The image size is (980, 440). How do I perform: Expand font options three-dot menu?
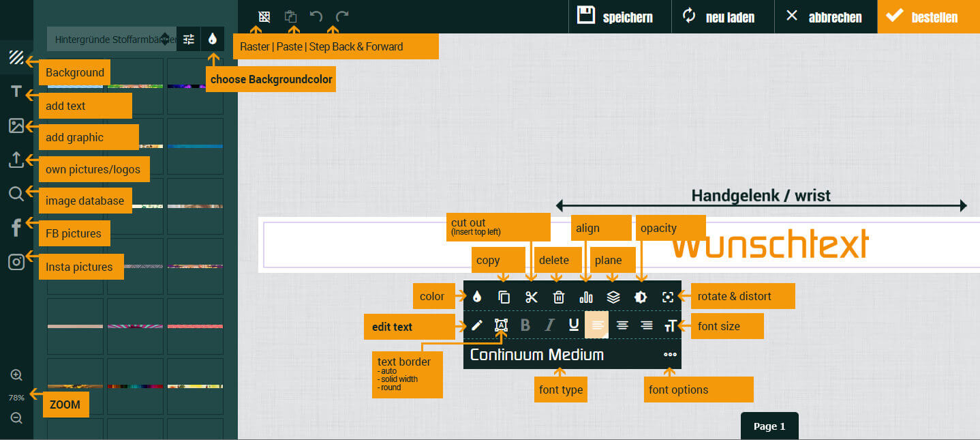670,355
